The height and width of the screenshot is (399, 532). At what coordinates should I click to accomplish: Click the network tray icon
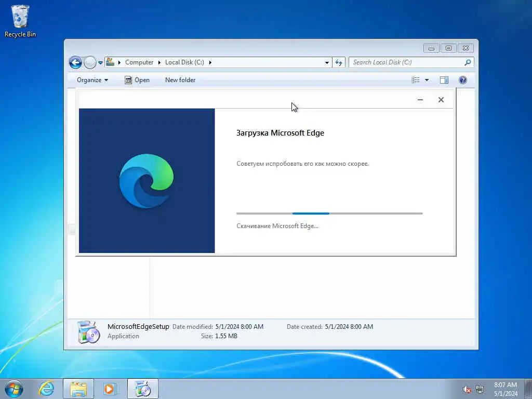[480, 390]
